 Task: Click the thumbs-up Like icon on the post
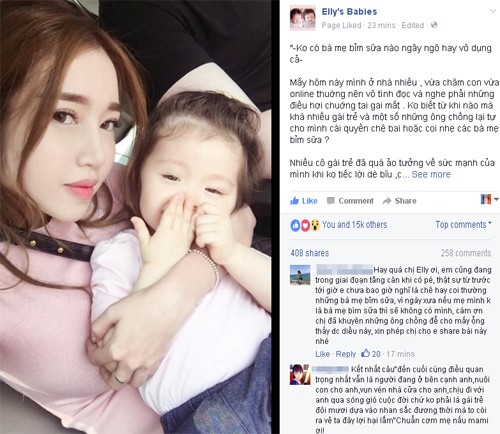(x=294, y=201)
